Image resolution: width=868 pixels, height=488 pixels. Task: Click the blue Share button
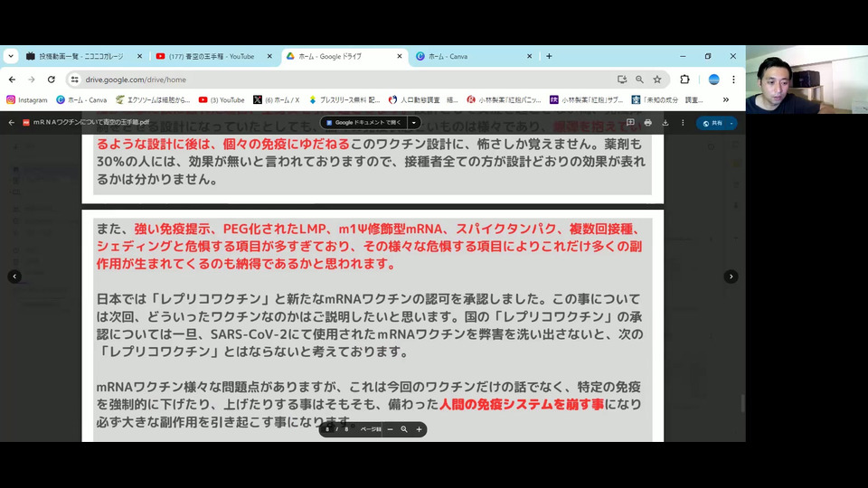713,123
